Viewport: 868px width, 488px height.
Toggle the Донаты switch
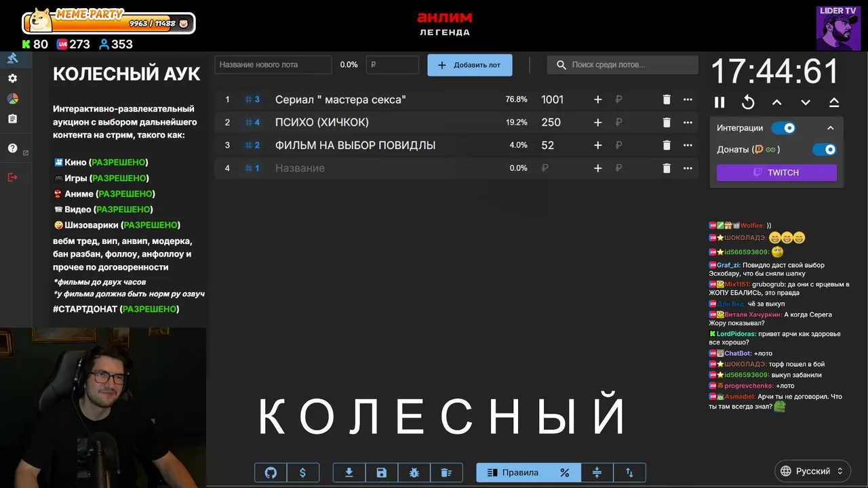pos(825,149)
